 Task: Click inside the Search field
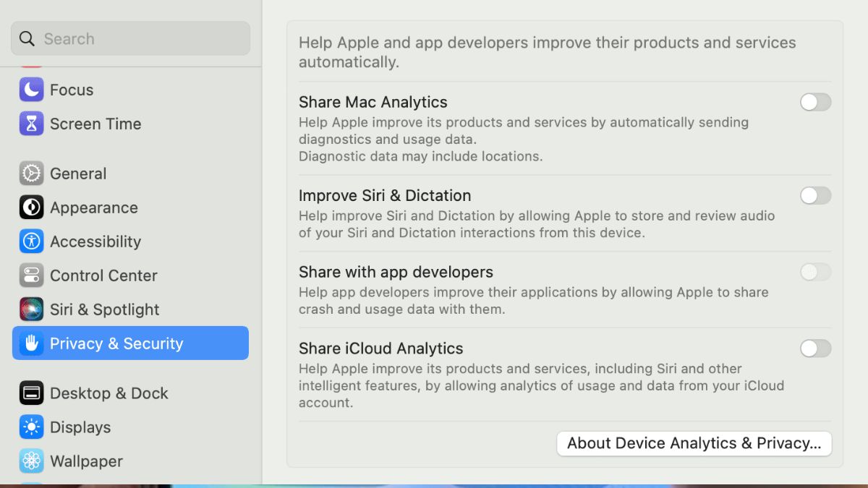tap(130, 38)
